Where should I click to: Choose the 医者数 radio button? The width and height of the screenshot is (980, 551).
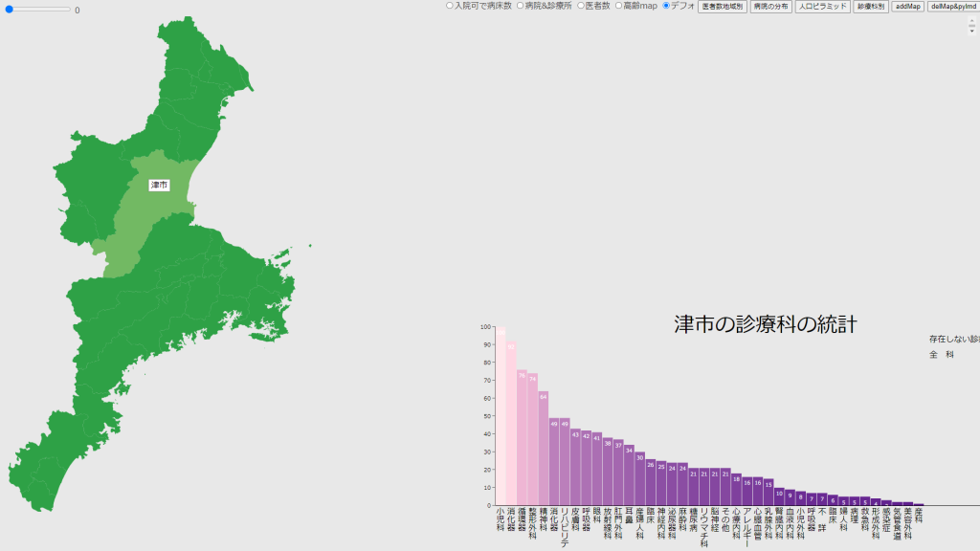(x=581, y=6)
